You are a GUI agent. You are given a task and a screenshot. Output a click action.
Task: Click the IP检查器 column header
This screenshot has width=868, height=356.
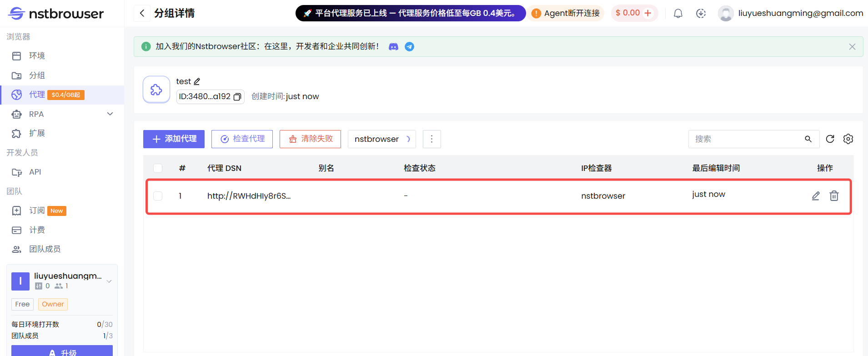(x=596, y=168)
